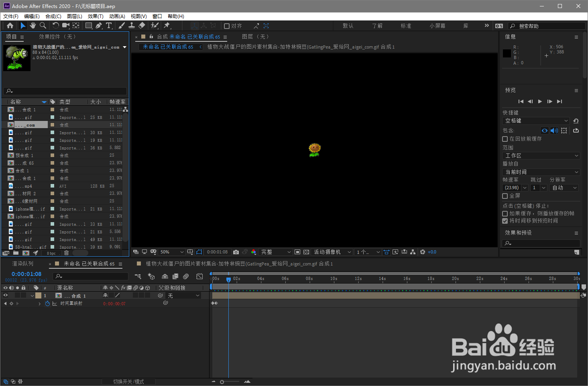Collapse layer 1 properties twirl
The width and height of the screenshot is (588, 386).
32,296
